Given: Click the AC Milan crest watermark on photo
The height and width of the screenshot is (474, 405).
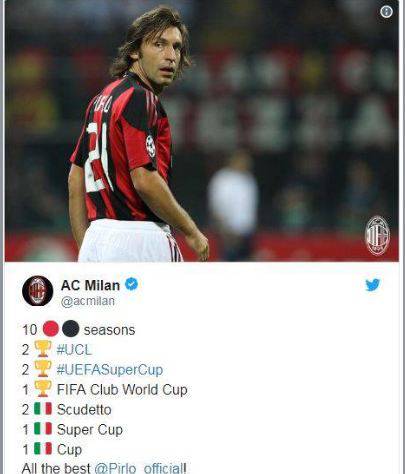Looking at the screenshot, I should [x=377, y=236].
